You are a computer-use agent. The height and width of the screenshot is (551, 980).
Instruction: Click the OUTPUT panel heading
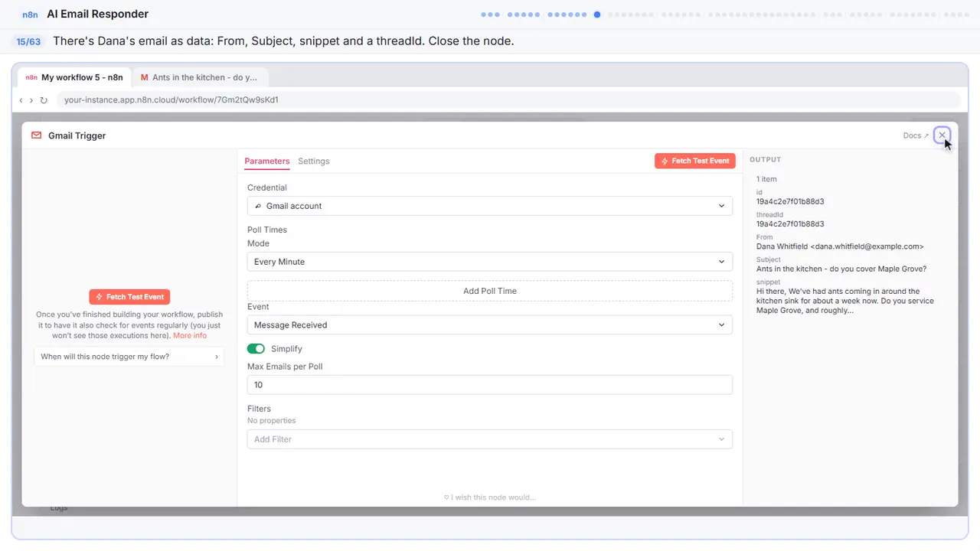[x=765, y=160]
